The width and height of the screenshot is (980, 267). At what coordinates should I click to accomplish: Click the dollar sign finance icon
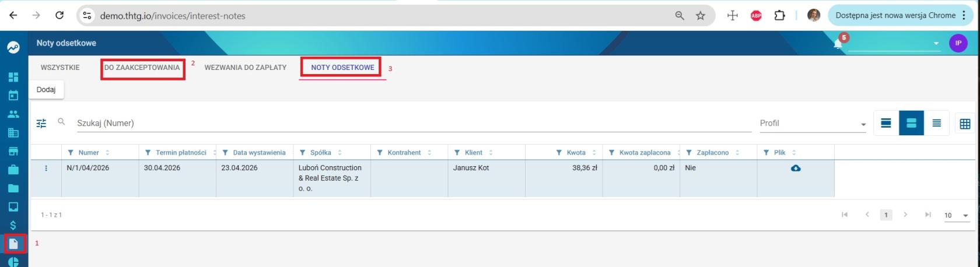pyautogui.click(x=13, y=225)
